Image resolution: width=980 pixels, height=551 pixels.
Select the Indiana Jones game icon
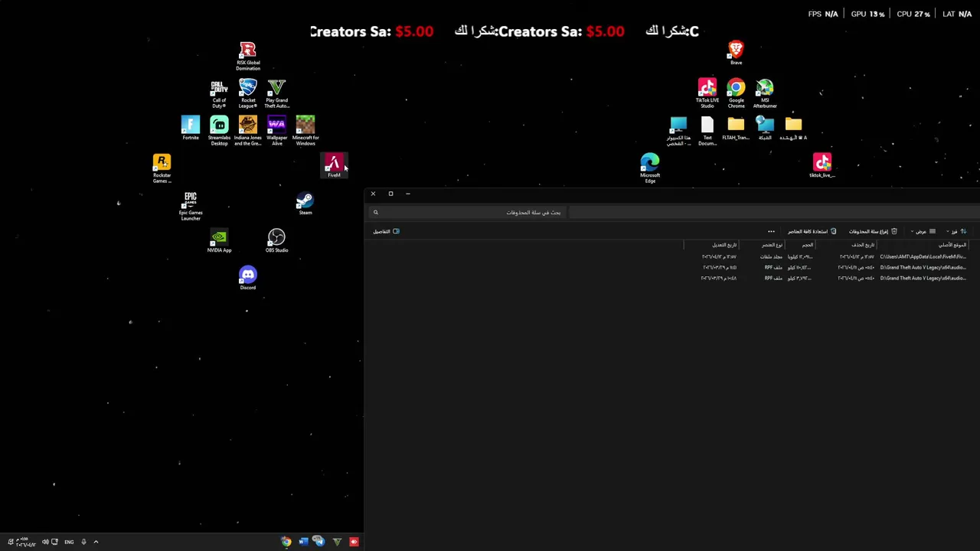tap(247, 131)
